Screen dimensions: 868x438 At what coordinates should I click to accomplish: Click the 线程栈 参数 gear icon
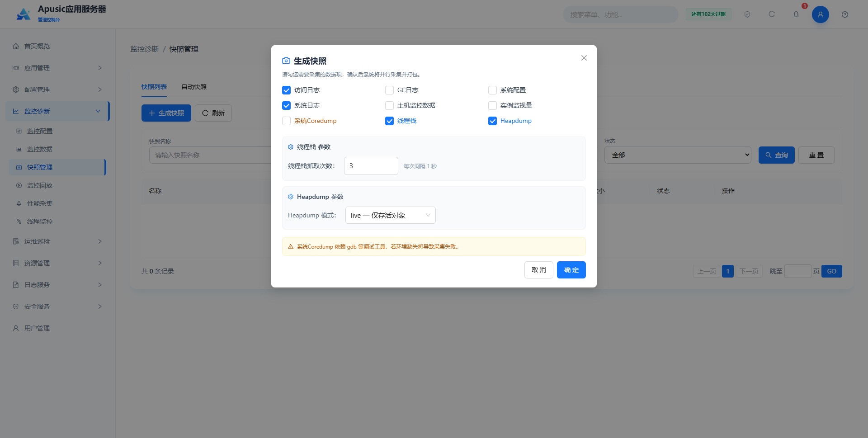tap(291, 147)
